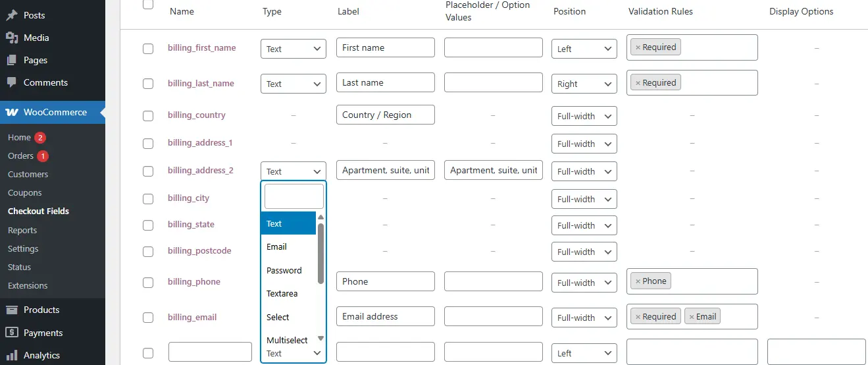Screen dimensions: 868x365
Task: Click the Orders notification badge showing 1
Action: click(x=43, y=156)
